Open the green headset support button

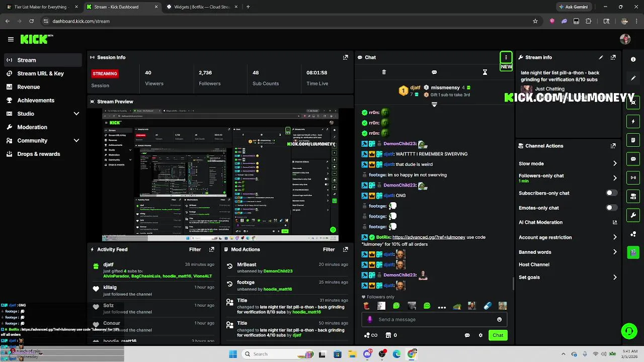click(629, 331)
